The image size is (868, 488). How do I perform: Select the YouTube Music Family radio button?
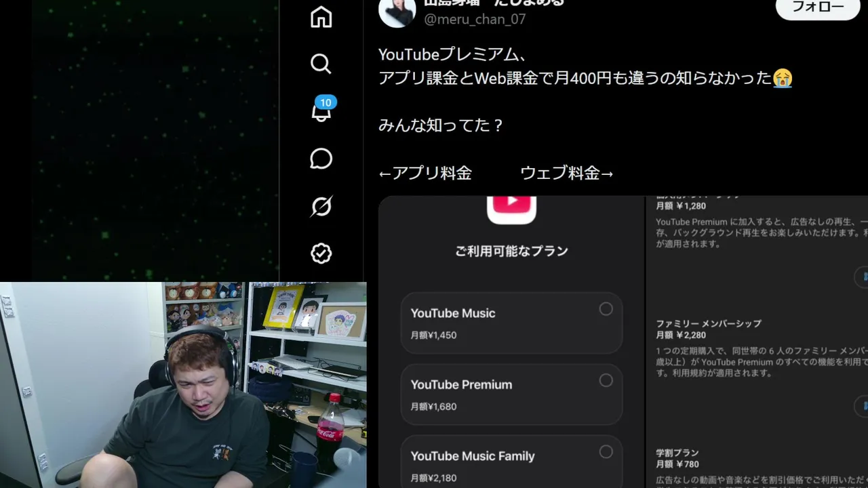606,451
